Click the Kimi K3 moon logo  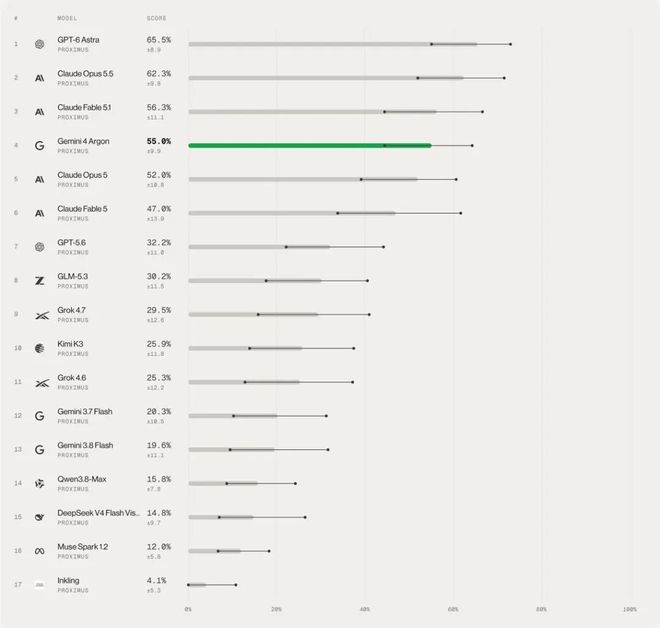click(x=40, y=349)
